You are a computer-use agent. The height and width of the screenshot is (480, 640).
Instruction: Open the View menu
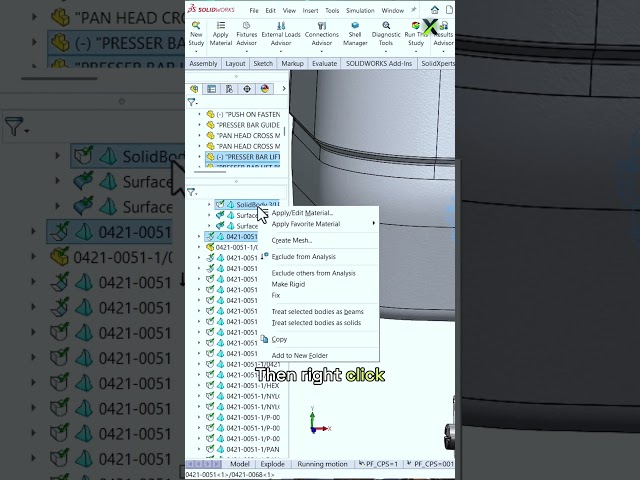[x=289, y=10]
